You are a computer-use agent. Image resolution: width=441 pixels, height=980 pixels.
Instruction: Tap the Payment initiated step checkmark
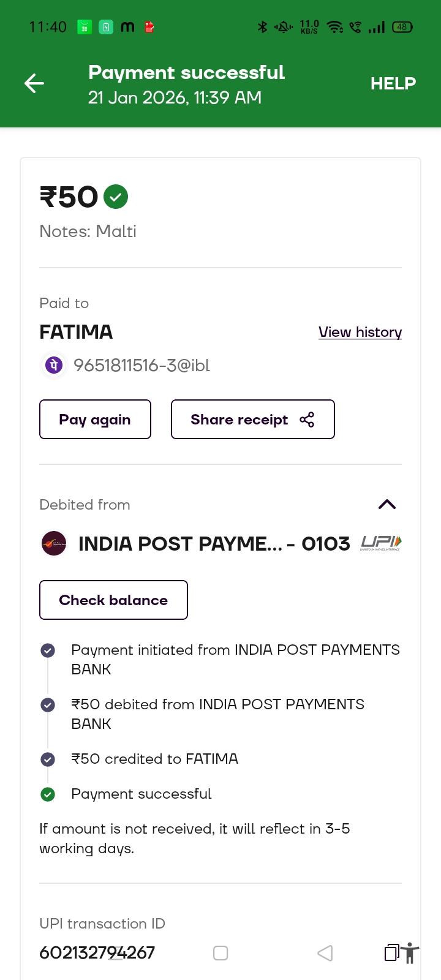pos(48,650)
